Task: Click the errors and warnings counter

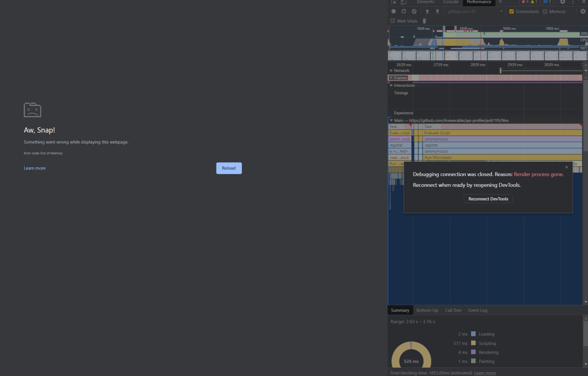Action: (x=529, y=2)
